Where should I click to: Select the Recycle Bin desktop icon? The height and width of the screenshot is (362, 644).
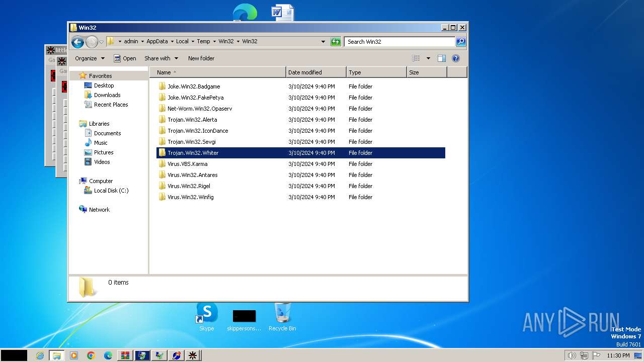pos(282,317)
